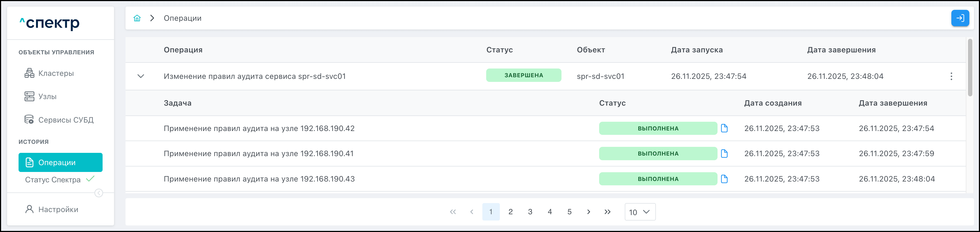Open Кластеры in the sidebar

coord(56,73)
